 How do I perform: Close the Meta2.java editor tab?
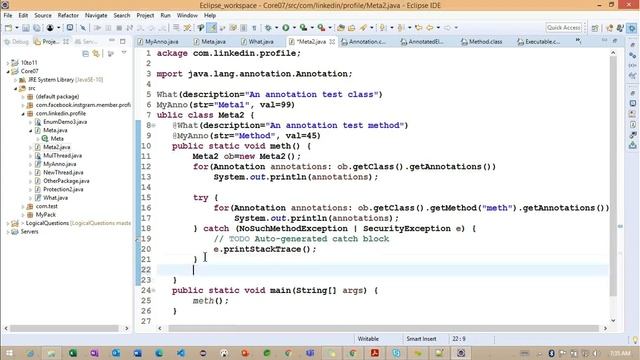pyautogui.click(x=332, y=42)
